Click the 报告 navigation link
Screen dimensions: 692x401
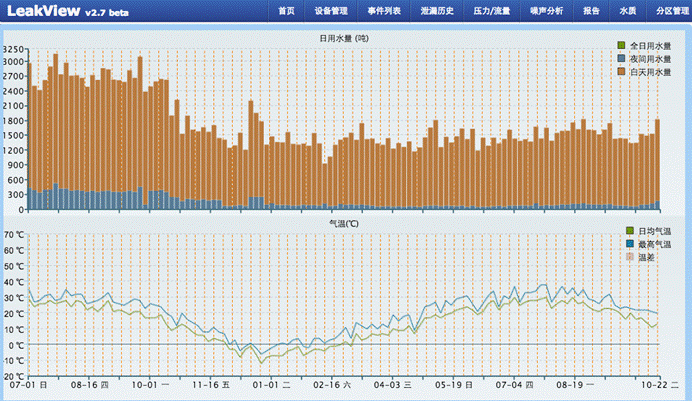click(591, 11)
